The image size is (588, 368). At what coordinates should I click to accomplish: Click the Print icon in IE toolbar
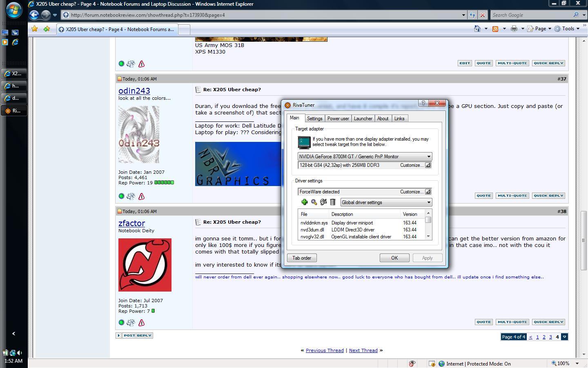[x=514, y=29]
